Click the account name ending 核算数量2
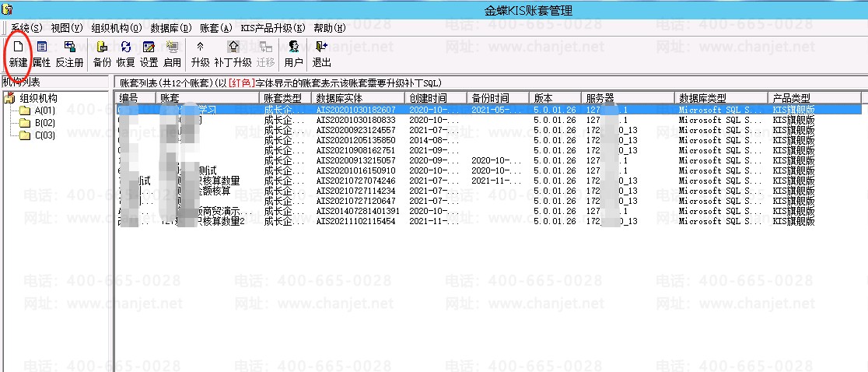Viewport: 868px width, 372px height. 202,221
